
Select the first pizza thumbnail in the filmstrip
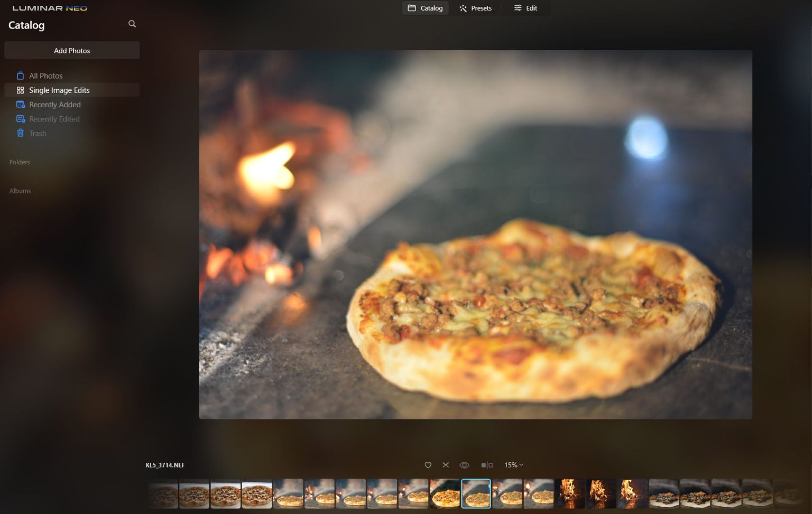[x=162, y=493]
